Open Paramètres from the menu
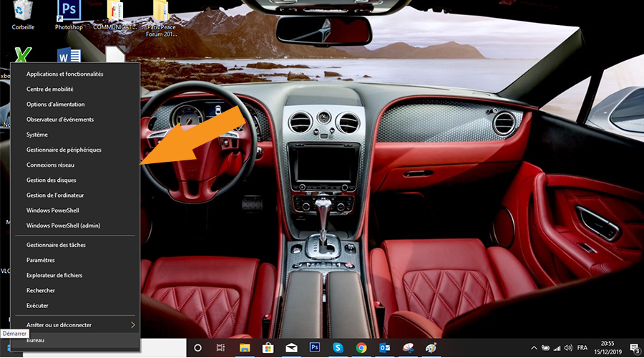The height and width of the screenshot is (358, 644). (75, 260)
